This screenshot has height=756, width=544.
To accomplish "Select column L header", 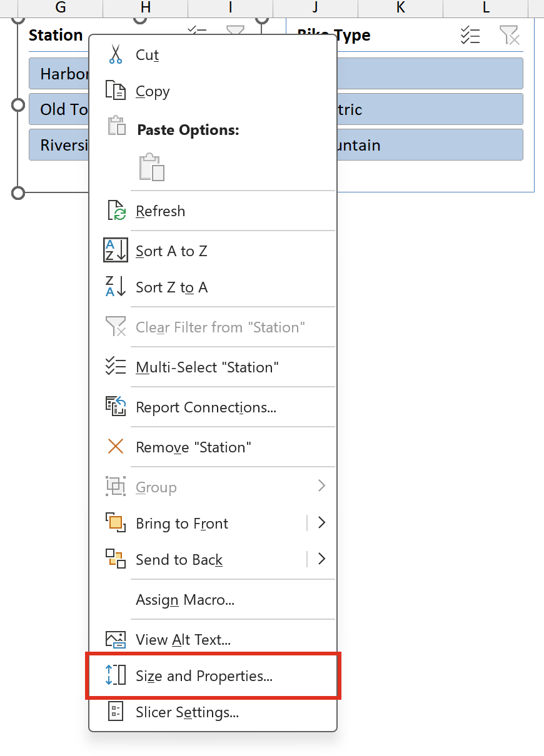I will coord(486,7).
